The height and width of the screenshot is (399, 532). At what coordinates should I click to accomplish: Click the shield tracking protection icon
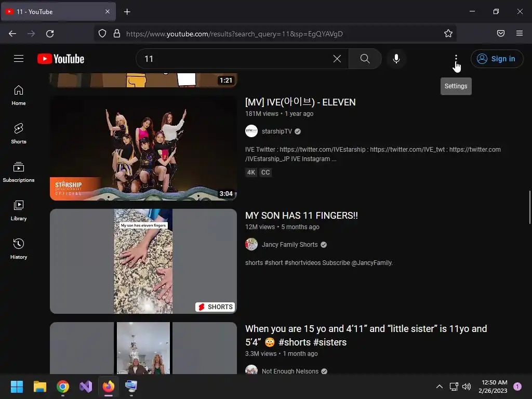102,34
